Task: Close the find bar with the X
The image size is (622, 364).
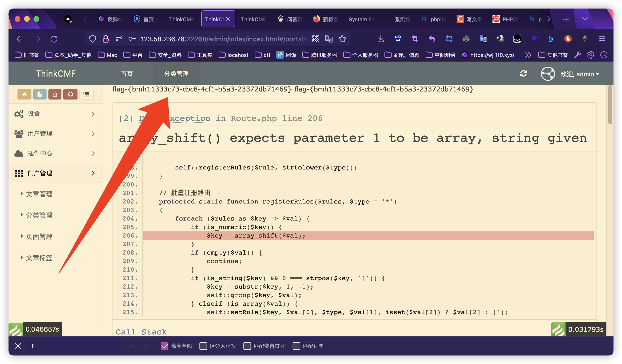Action: [18, 346]
